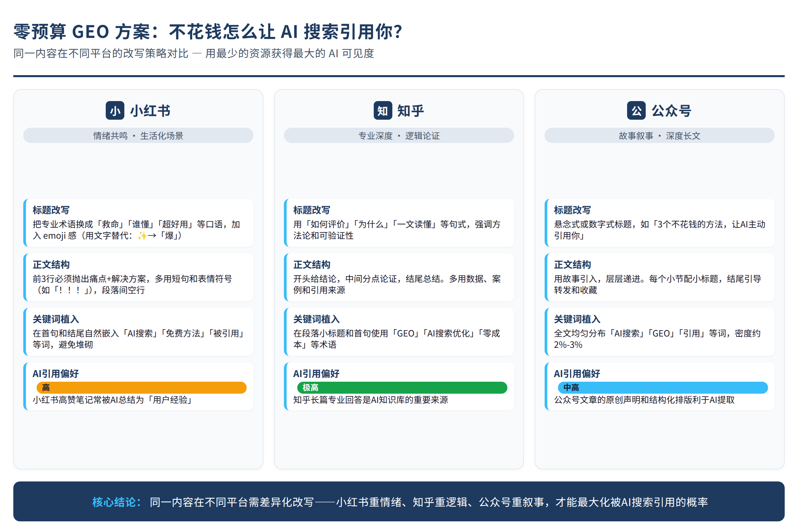Click the sparkle emoji in 小红书 标题改写 text
Viewport: 798px width, 532px height.
(142, 236)
